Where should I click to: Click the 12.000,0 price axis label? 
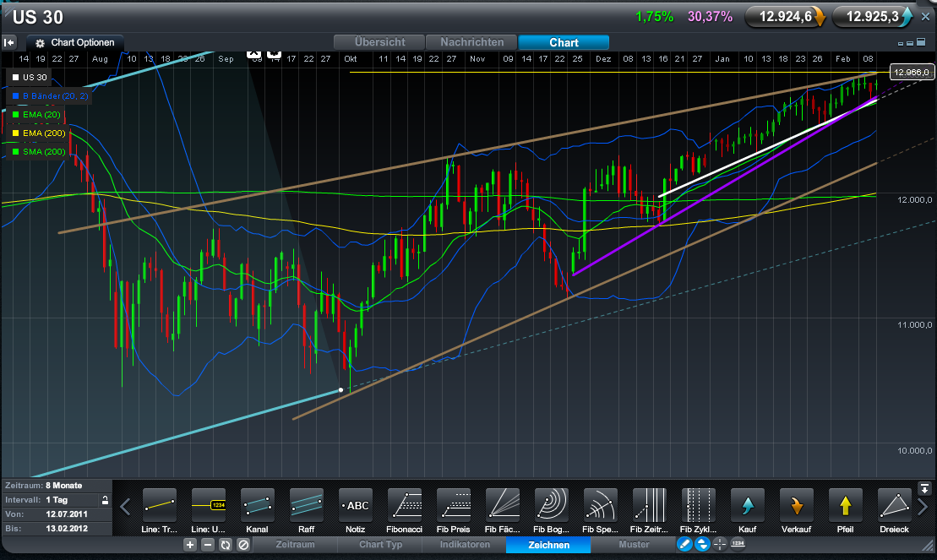click(x=914, y=199)
